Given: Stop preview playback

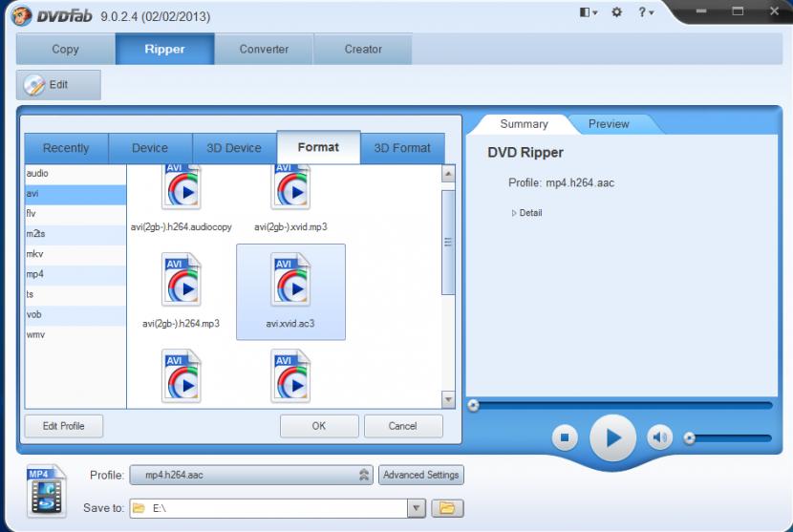Looking at the screenshot, I should click(565, 437).
